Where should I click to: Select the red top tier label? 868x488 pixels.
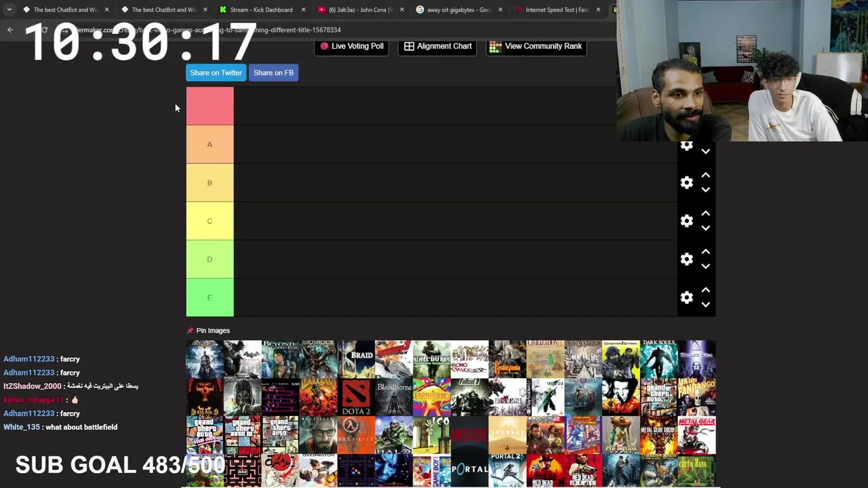coord(210,106)
